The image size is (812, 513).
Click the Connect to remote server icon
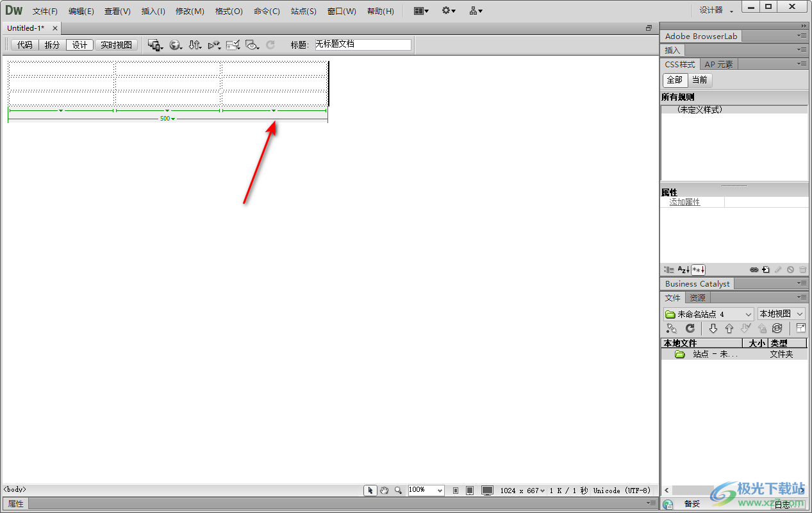[671, 328]
